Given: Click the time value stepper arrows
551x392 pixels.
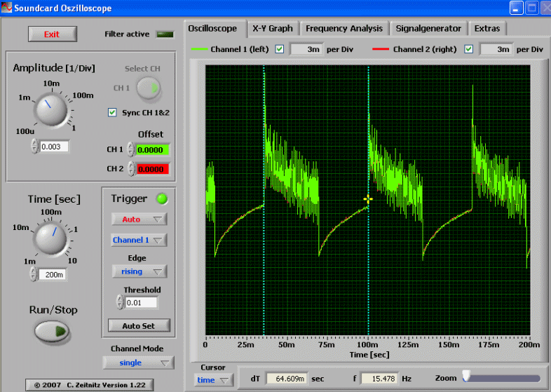Looking at the screenshot, I should [x=34, y=274].
